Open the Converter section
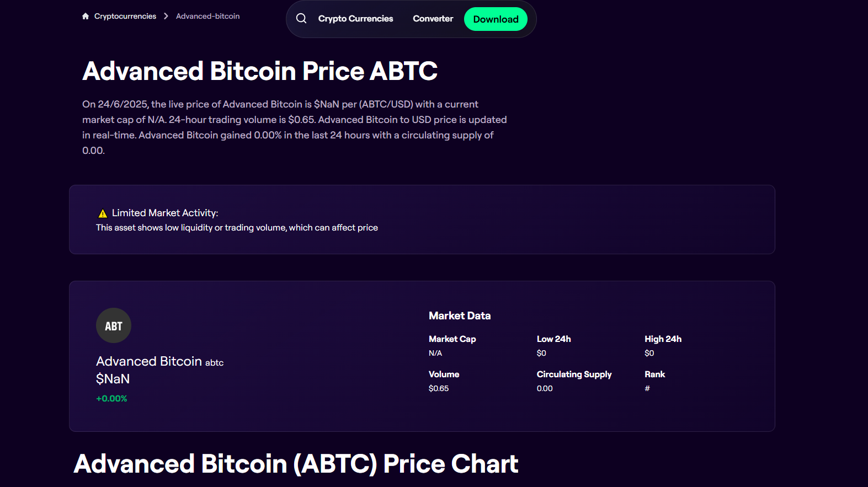Image resolution: width=868 pixels, height=487 pixels. click(433, 18)
